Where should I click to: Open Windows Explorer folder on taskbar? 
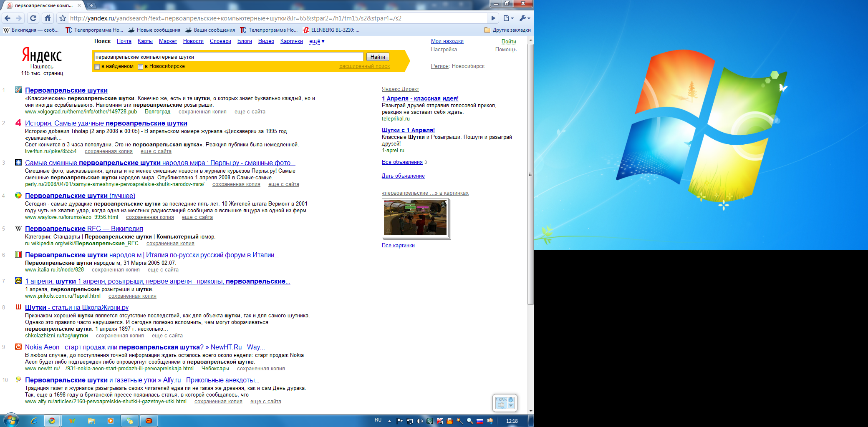pos(91,421)
